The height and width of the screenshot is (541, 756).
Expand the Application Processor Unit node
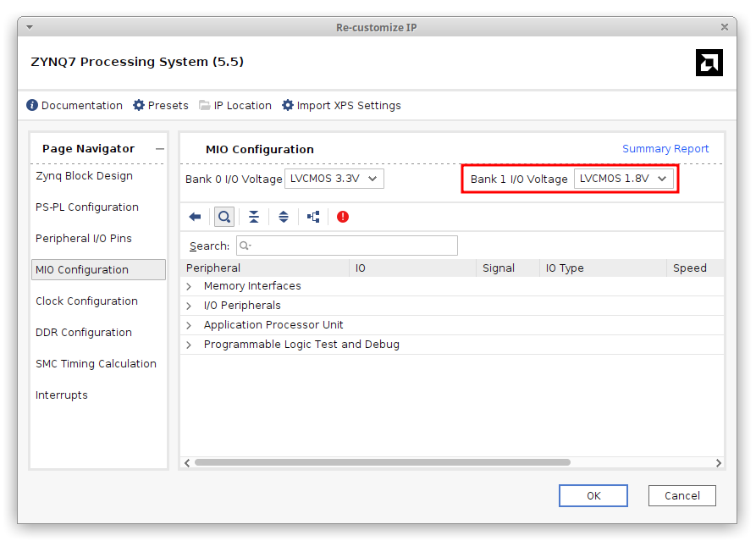point(189,325)
